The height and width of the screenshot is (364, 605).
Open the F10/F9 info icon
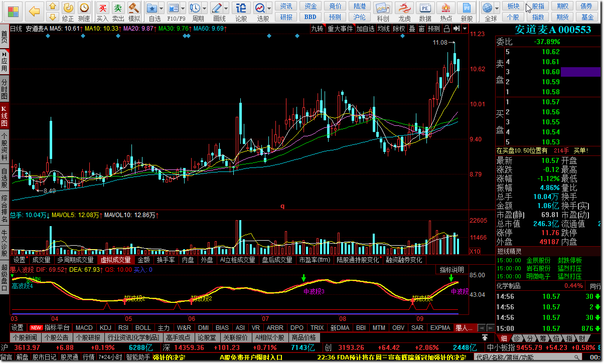174,8
